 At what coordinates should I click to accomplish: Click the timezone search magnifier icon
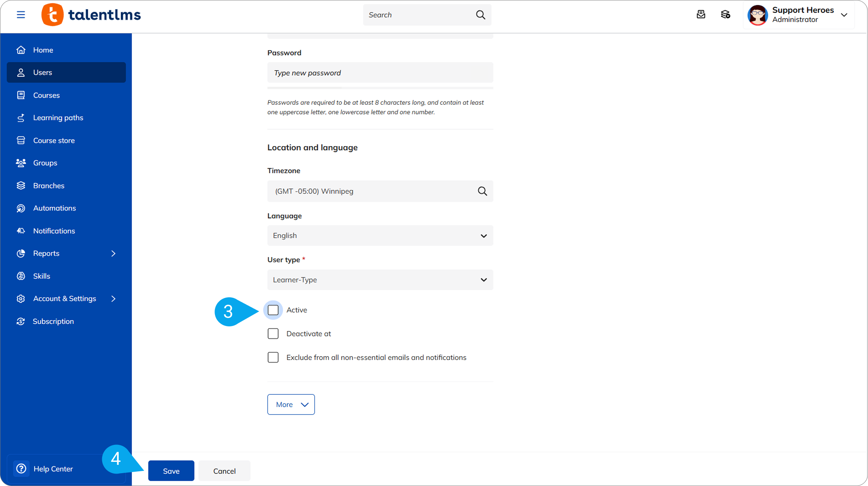pos(482,191)
